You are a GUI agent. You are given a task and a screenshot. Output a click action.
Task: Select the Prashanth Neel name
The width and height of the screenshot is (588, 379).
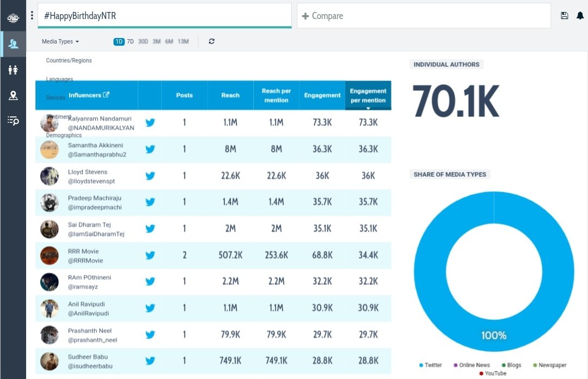coord(90,331)
